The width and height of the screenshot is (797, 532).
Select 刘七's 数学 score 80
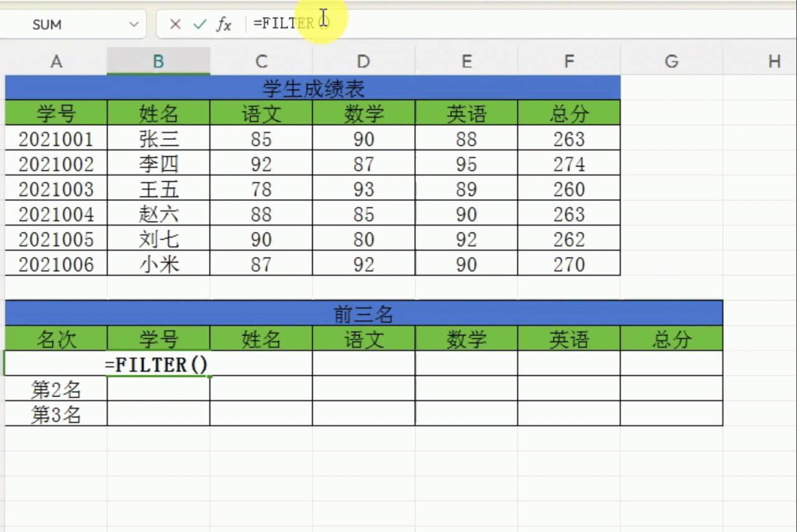pos(364,238)
